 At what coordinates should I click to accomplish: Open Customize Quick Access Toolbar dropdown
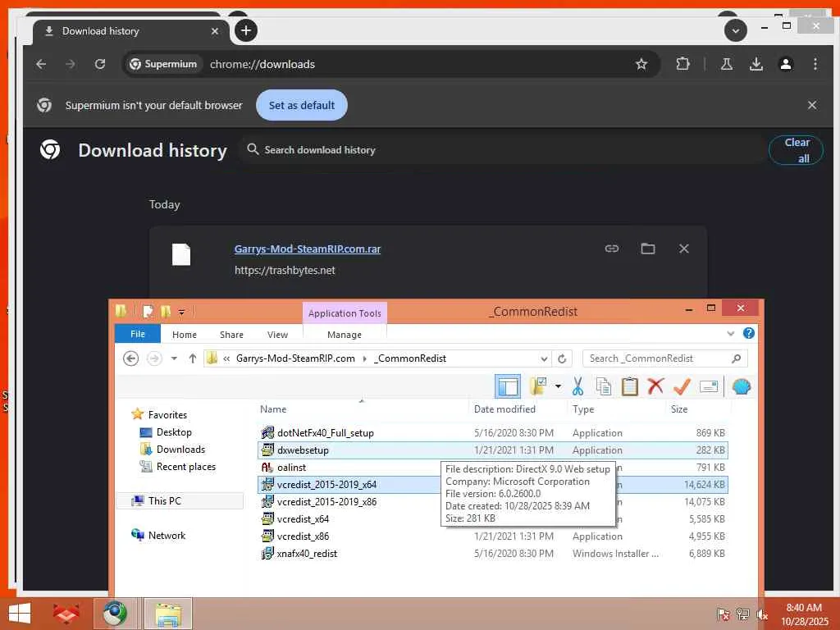tap(181, 313)
